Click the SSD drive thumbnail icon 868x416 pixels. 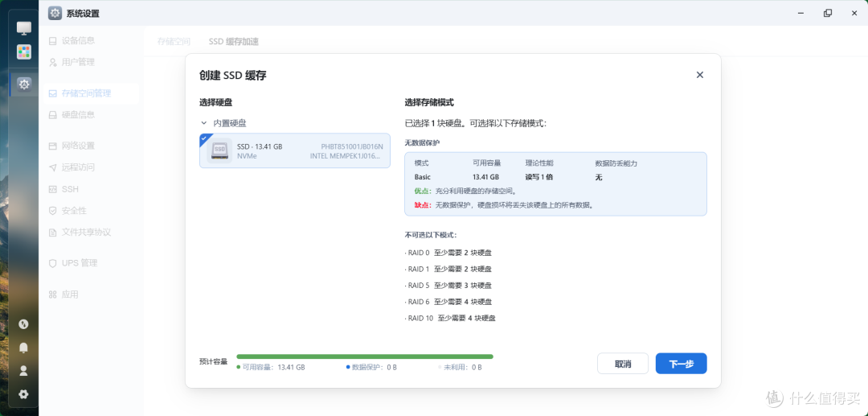219,150
